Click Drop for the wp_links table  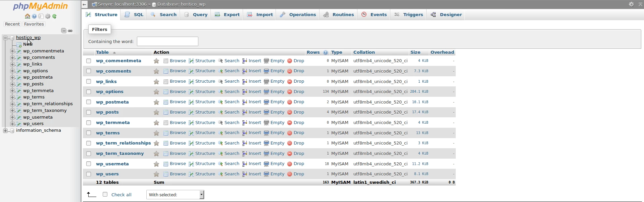(296, 81)
